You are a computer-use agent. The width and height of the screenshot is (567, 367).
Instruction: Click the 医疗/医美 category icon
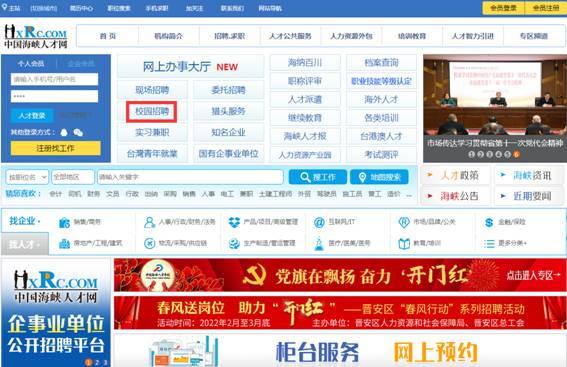coord(319,244)
